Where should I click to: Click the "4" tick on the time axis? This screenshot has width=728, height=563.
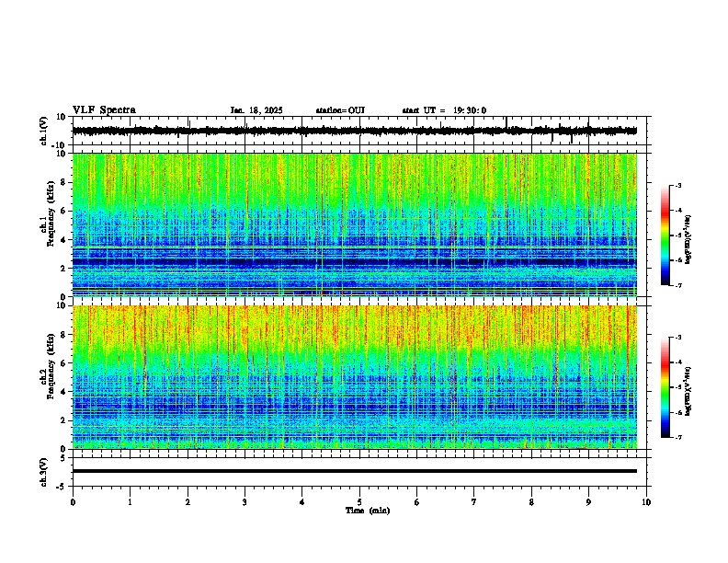point(302,502)
